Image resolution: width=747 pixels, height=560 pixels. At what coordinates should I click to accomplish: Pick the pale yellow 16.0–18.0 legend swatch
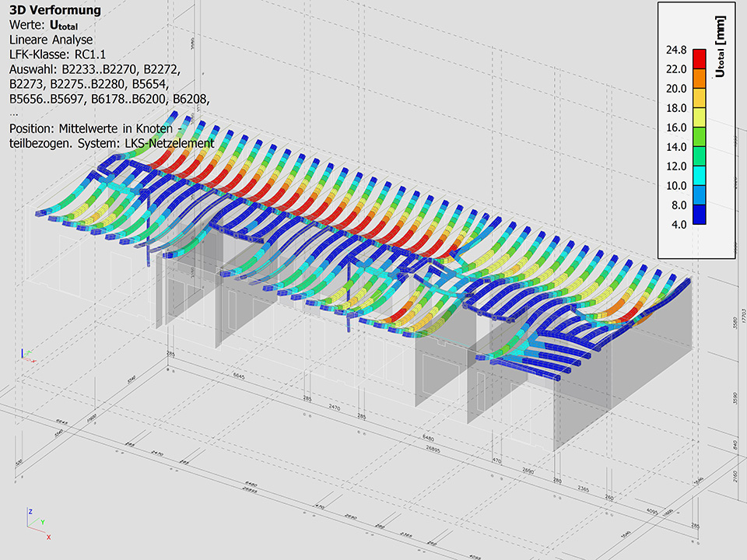point(700,117)
